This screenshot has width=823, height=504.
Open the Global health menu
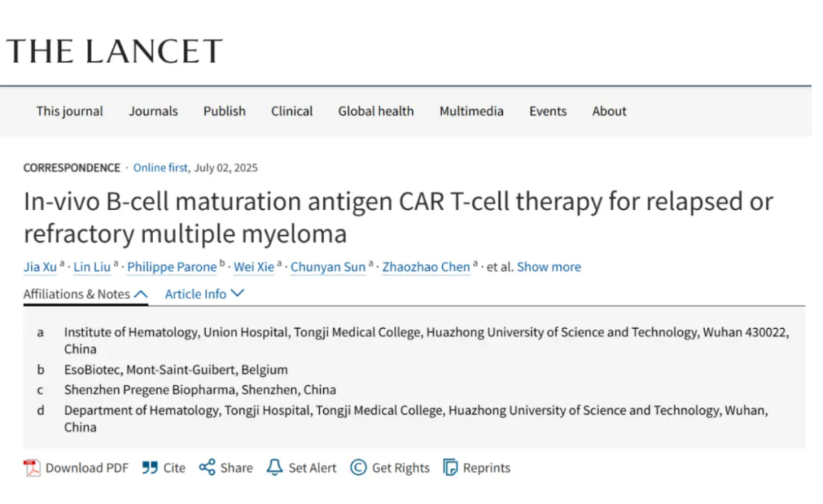(376, 111)
